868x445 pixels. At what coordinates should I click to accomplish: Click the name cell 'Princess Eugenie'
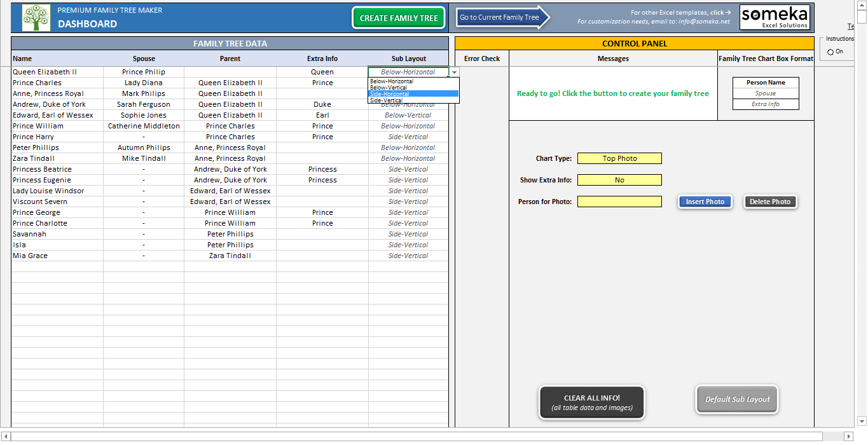tap(57, 180)
